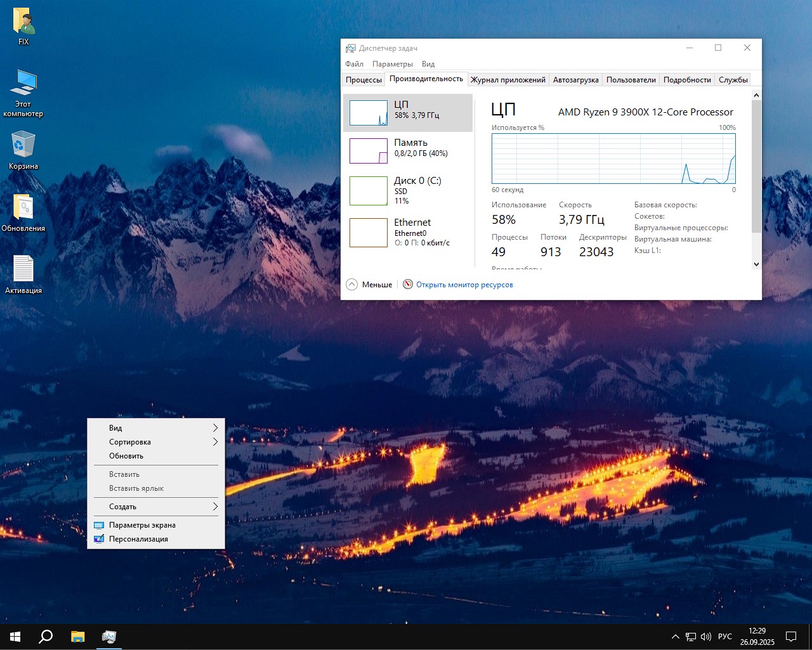
Task: Click the vertical scrollbar thumb in Task Manager
Action: point(756,166)
